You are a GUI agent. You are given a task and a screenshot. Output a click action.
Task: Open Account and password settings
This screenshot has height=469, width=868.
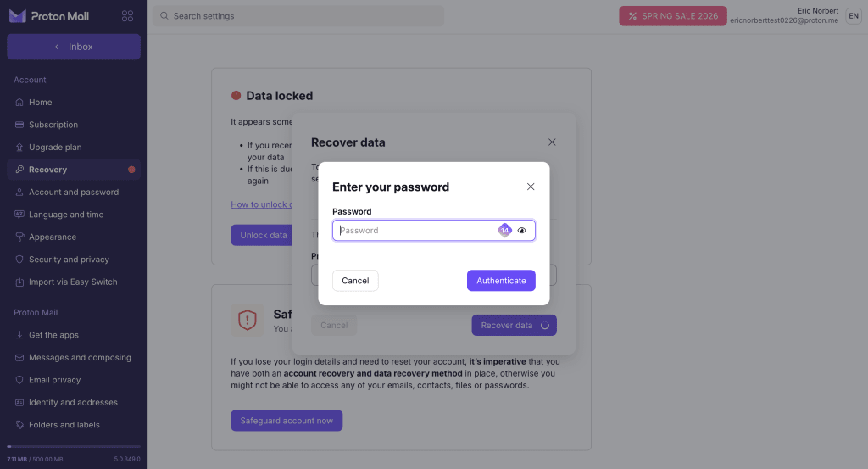click(74, 193)
